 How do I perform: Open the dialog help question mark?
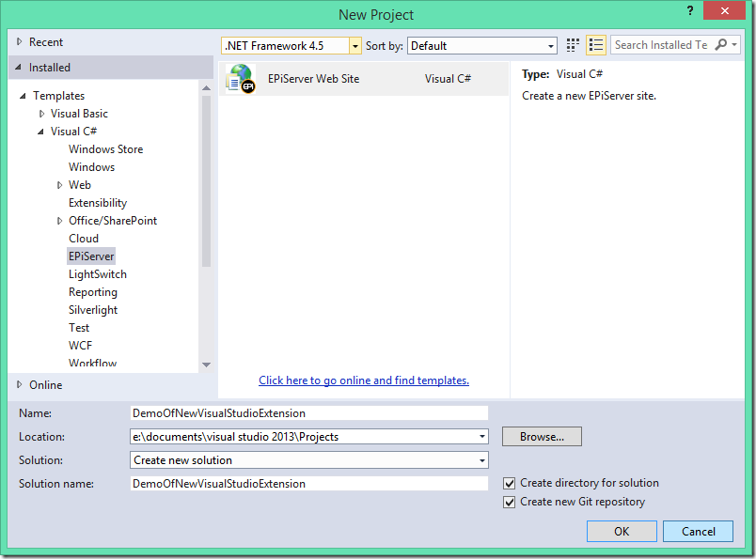(690, 10)
